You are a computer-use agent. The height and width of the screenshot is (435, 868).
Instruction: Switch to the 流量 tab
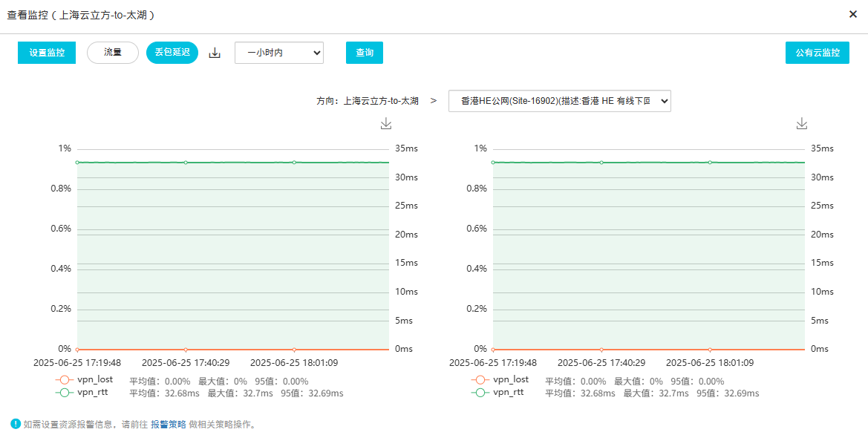pos(113,53)
